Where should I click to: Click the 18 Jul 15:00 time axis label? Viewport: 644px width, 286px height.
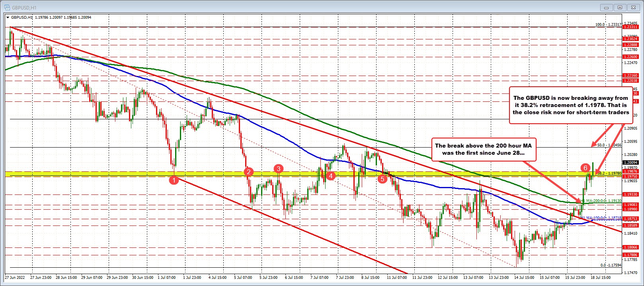[600, 278]
